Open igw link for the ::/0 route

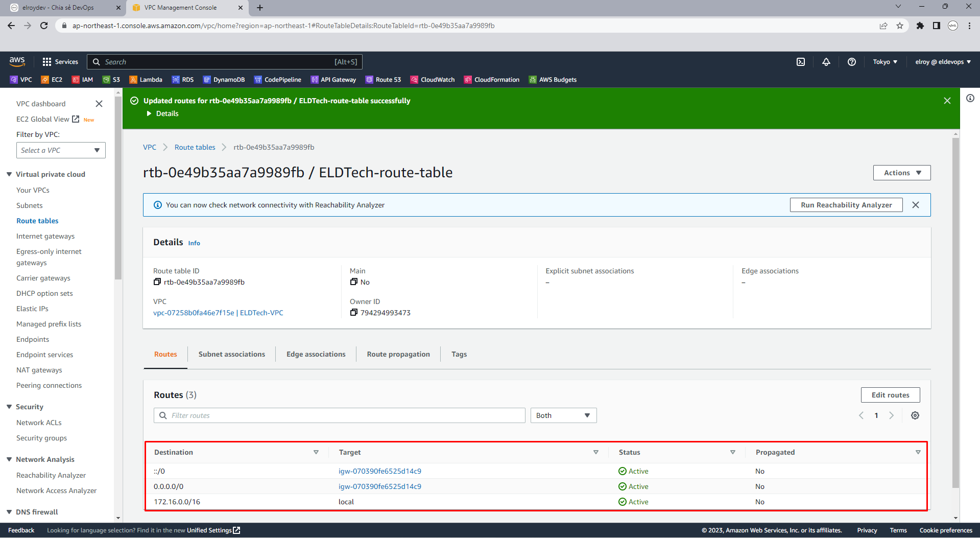coord(380,471)
